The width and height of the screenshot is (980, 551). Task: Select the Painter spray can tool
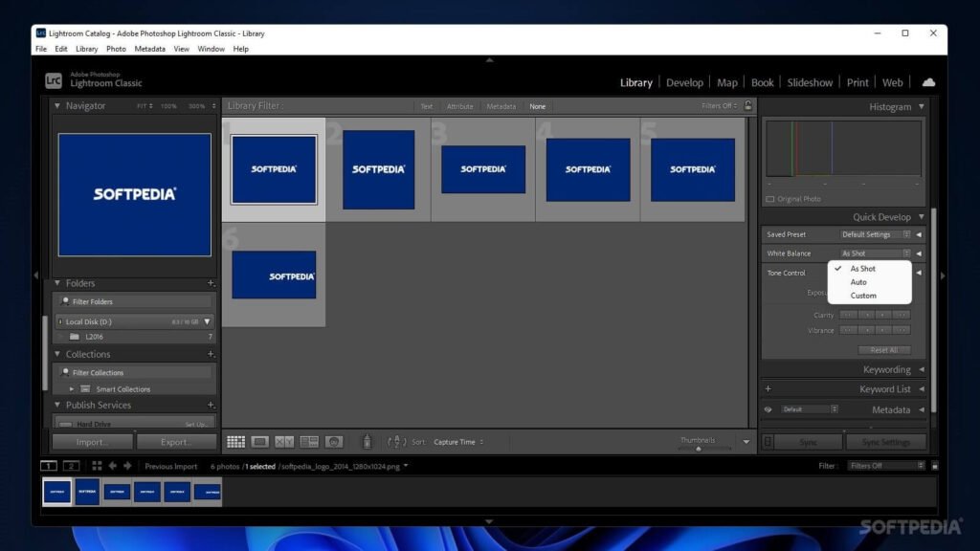click(367, 442)
